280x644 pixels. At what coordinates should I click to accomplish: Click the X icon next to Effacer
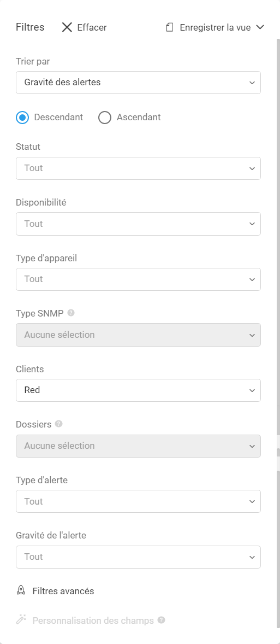click(67, 27)
